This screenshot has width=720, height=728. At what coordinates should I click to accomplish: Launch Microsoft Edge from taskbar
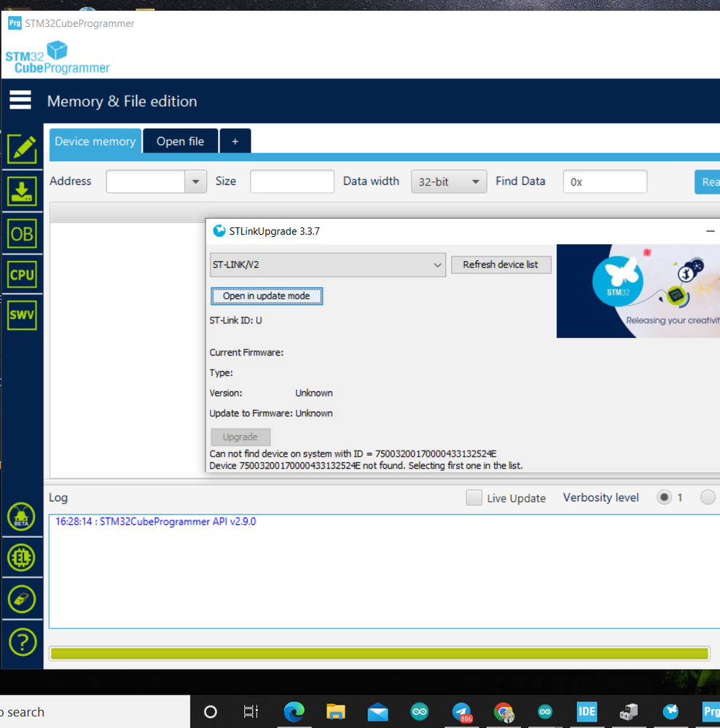(294, 711)
